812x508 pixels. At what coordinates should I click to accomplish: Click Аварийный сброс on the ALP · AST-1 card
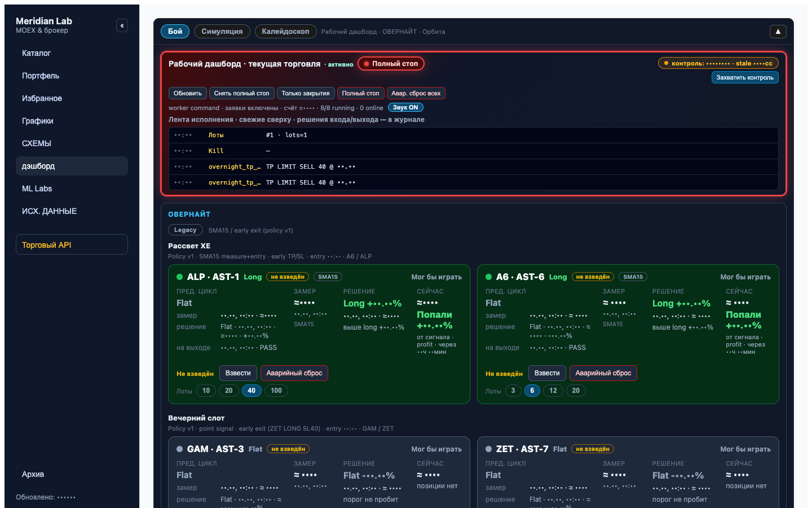[294, 373]
